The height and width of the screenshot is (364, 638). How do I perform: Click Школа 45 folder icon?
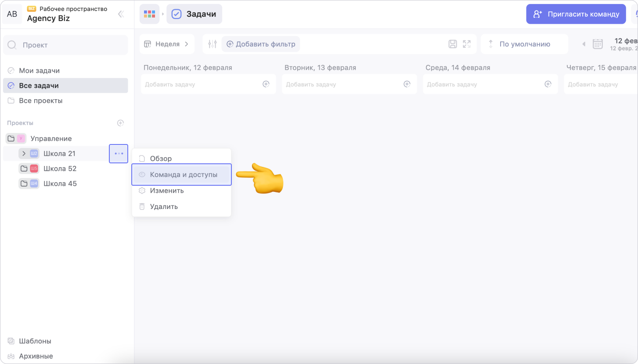tap(24, 184)
